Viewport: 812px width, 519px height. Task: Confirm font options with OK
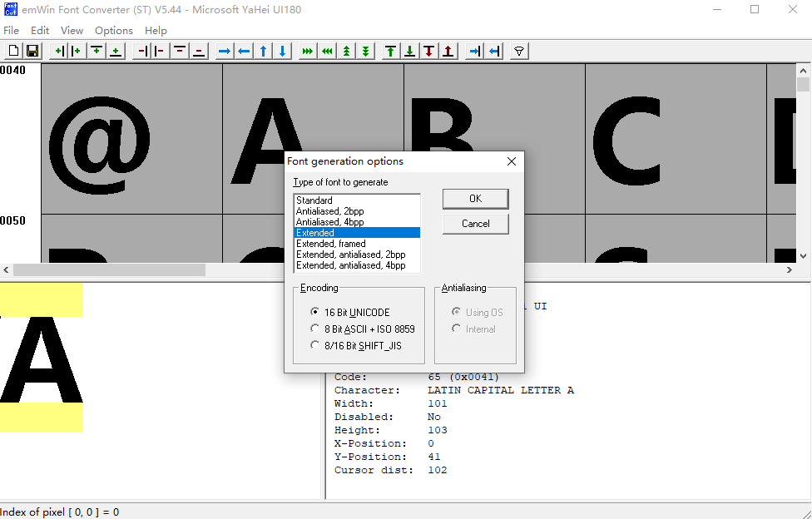pos(475,199)
